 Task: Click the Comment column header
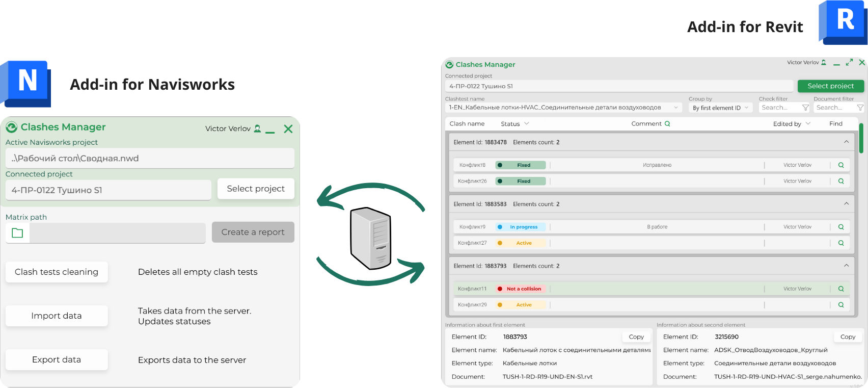(646, 123)
